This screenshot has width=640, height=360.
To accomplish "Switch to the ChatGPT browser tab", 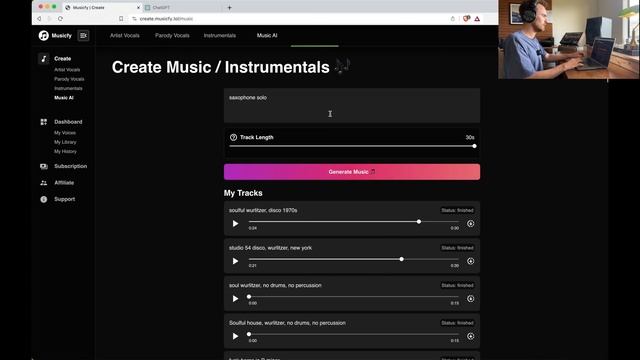I will pyautogui.click(x=182, y=7).
